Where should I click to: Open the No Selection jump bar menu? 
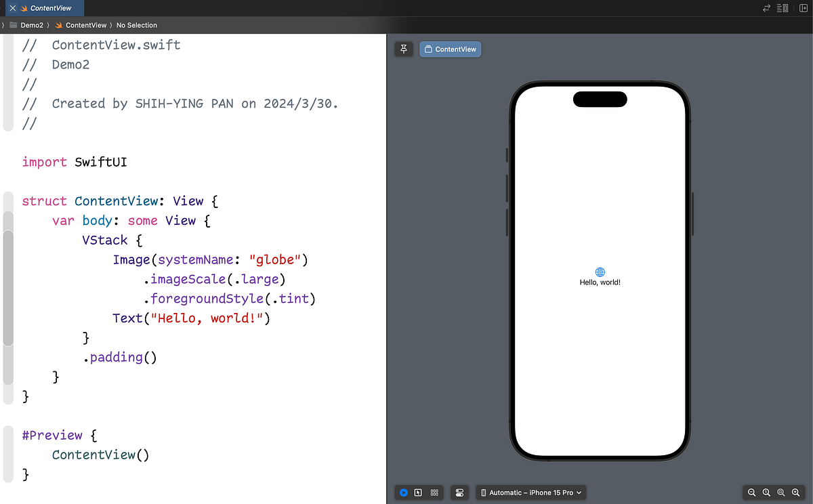tap(137, 24)
